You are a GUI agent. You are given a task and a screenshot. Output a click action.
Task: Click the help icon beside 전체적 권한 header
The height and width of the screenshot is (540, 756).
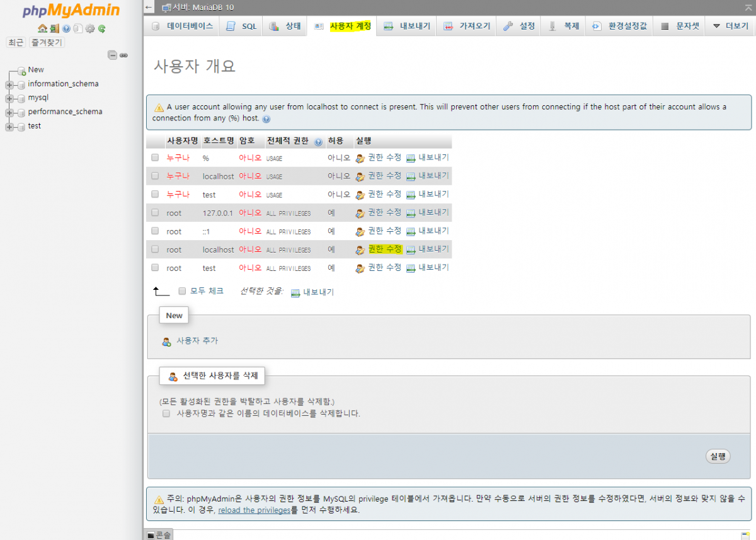(318, 142)
